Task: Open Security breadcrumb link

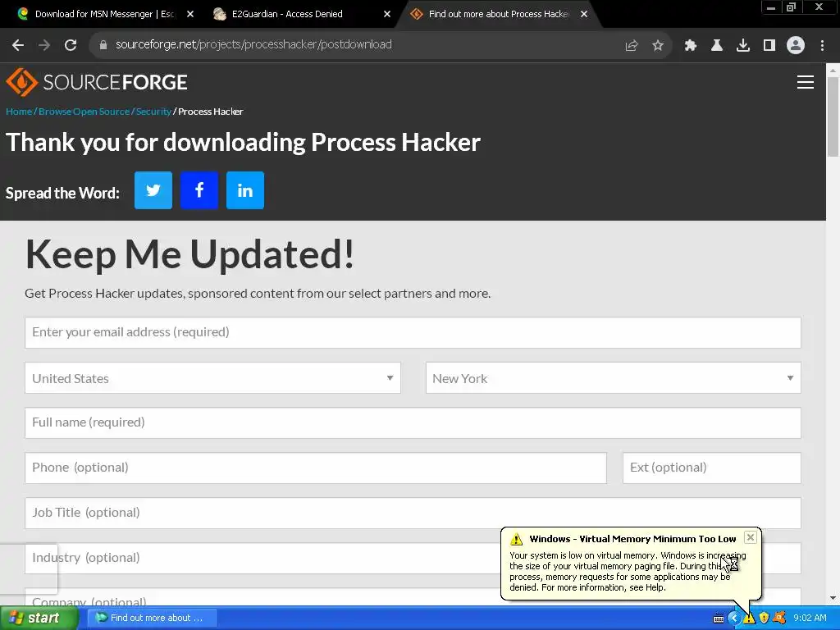Action: click(153, 112)
